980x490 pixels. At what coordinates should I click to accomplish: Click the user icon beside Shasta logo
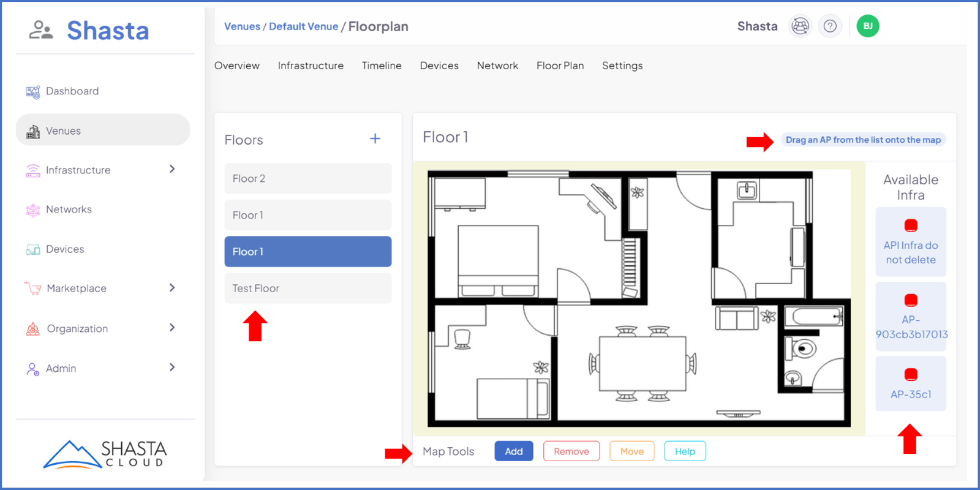(40, 30)
